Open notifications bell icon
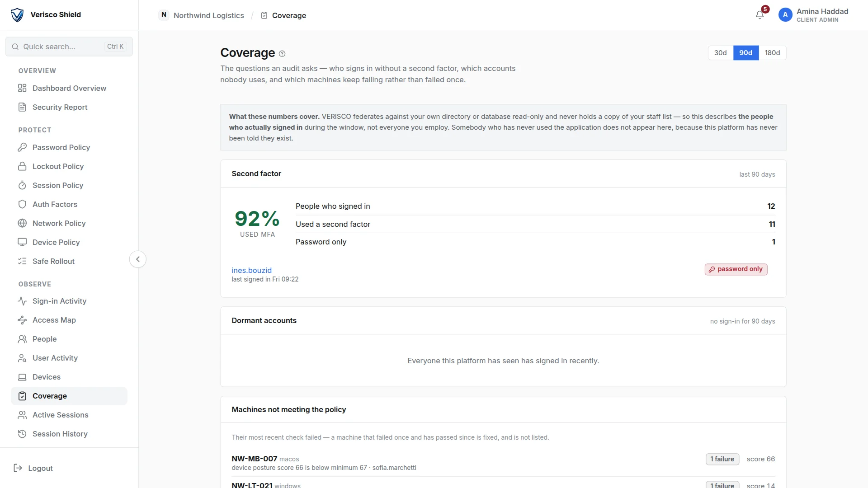868x488 pixels. tap(759, 15)
